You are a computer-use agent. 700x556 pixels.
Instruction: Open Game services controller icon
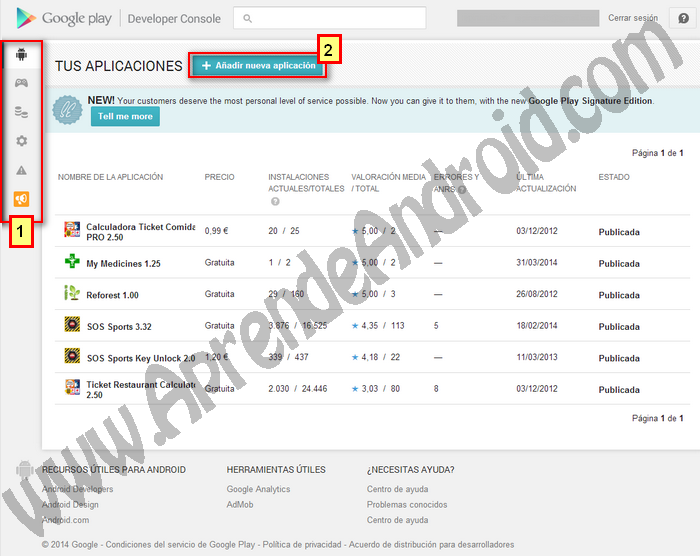(x=21, y=83)
